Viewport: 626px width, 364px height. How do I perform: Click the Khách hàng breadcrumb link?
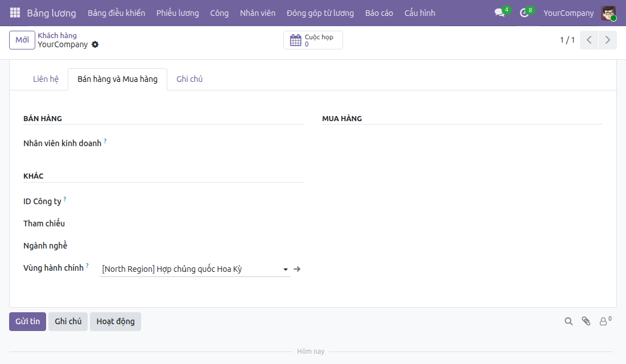[x=57, y=35]
